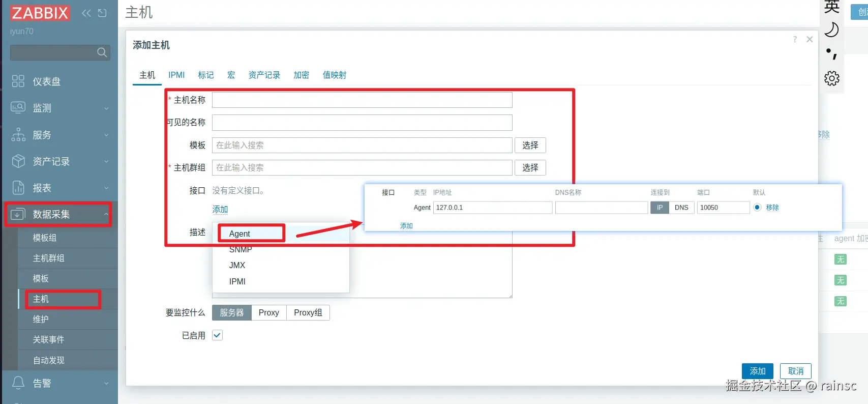The width and height of the screenshot is (868, 404).
Task: Click the 可见的名称 input field
Action: pos(362,122)
